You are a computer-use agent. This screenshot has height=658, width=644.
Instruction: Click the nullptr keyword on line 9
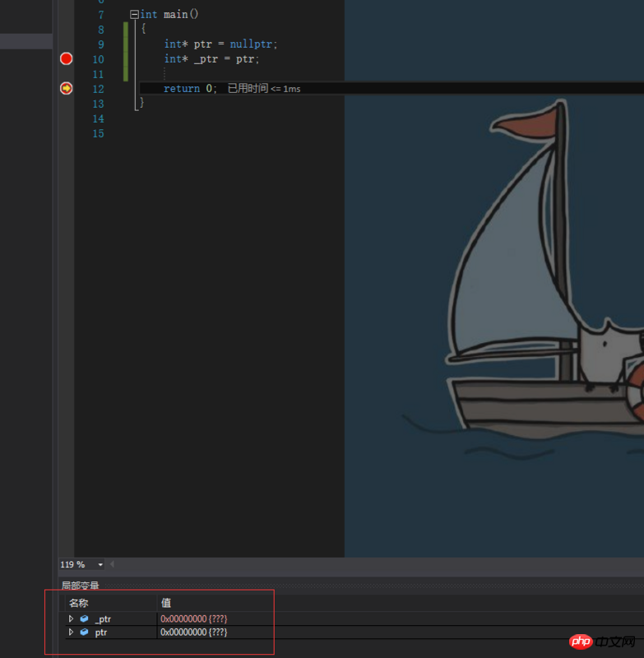point(251,44)
